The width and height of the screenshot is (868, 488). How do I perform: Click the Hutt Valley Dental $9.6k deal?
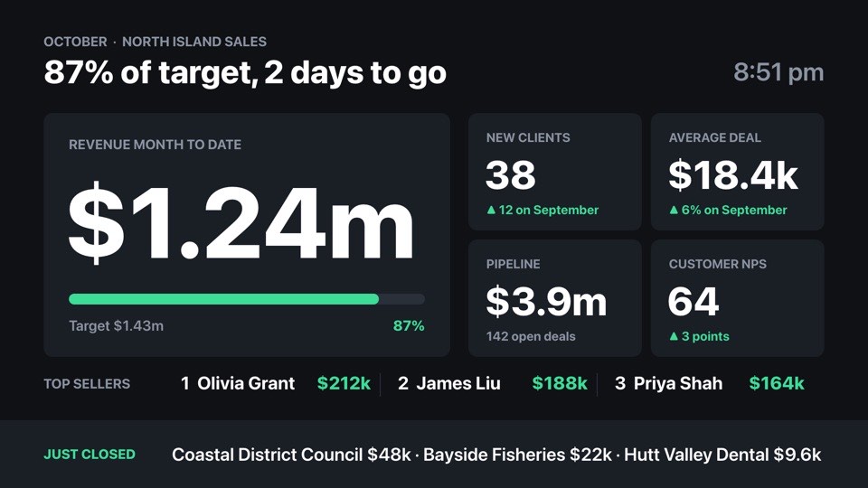point(722,455)
